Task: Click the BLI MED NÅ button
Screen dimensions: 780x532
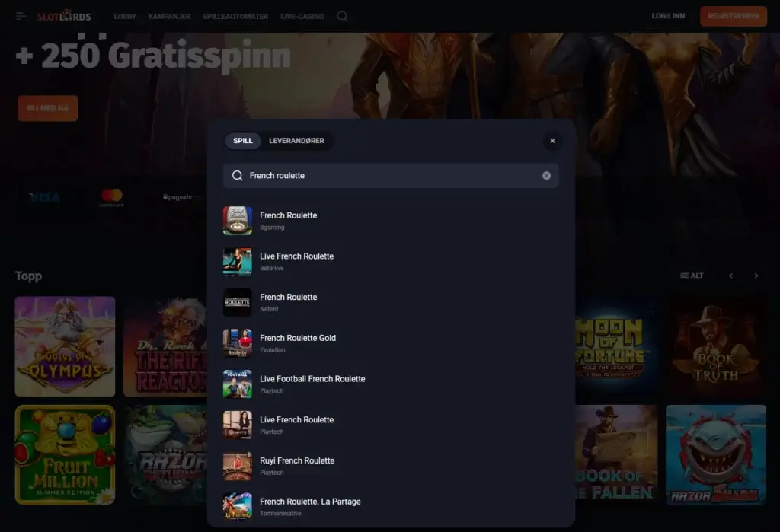Action: pos(48,108)
